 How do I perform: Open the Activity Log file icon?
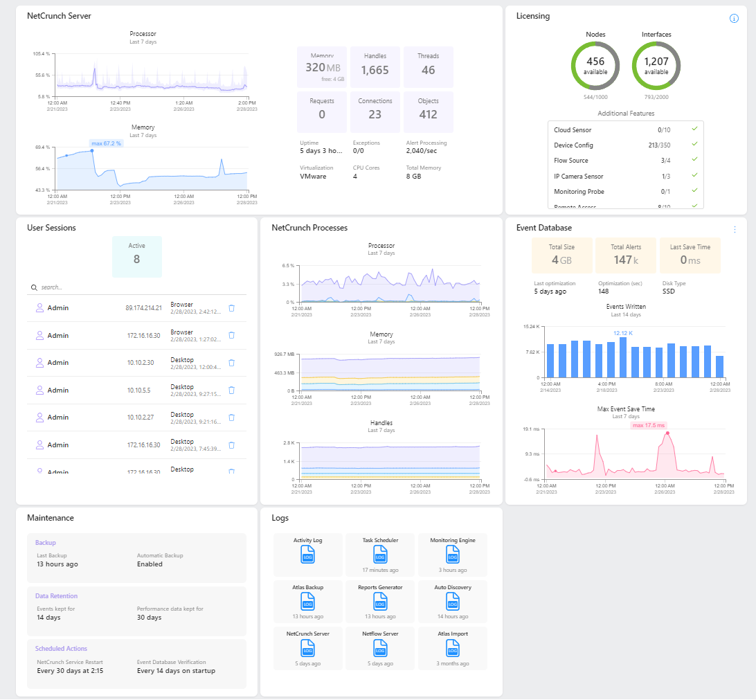(307, 556)
